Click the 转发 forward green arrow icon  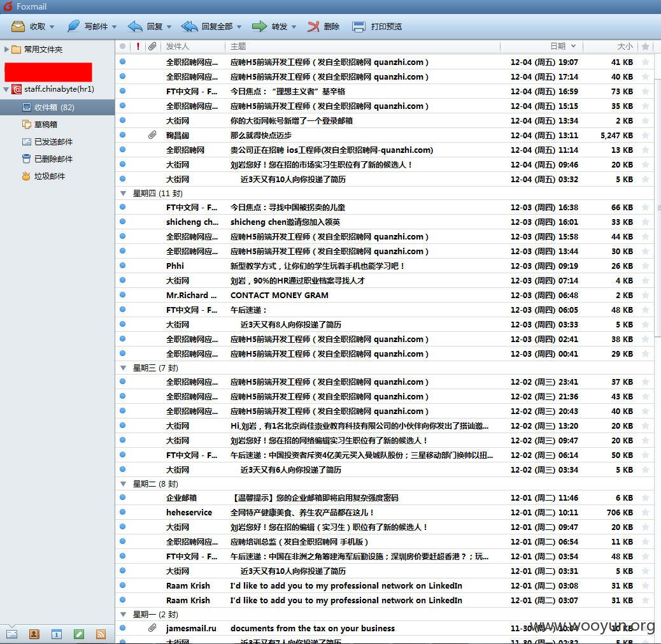[259, 27]
